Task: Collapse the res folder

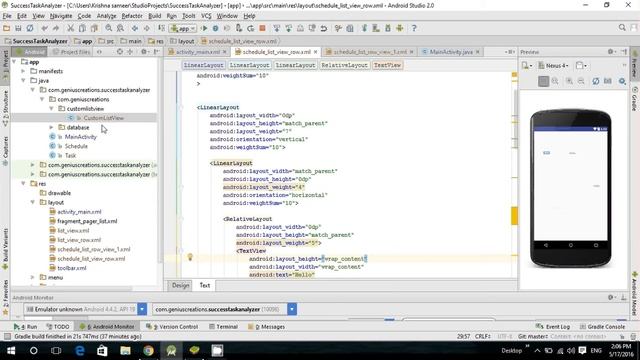Action: click(23, 184)
